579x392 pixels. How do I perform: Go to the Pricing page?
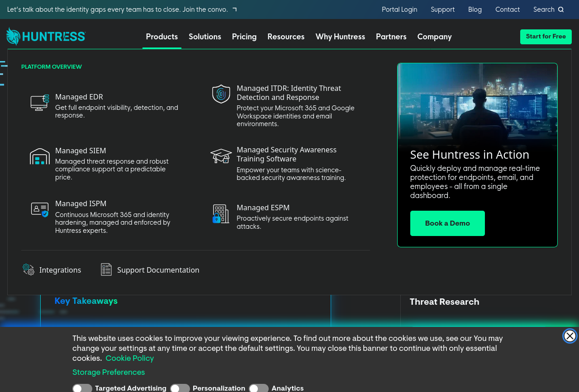(244, 37)
